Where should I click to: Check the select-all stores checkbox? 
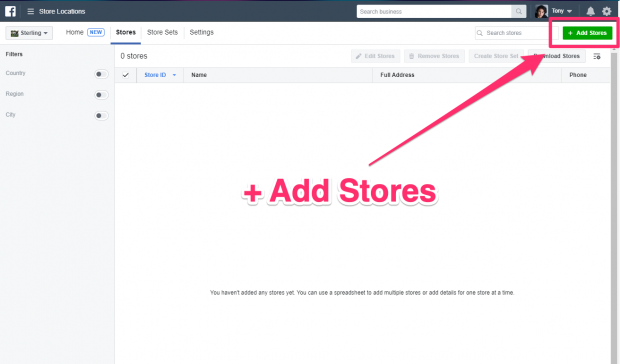coord(125,75)
